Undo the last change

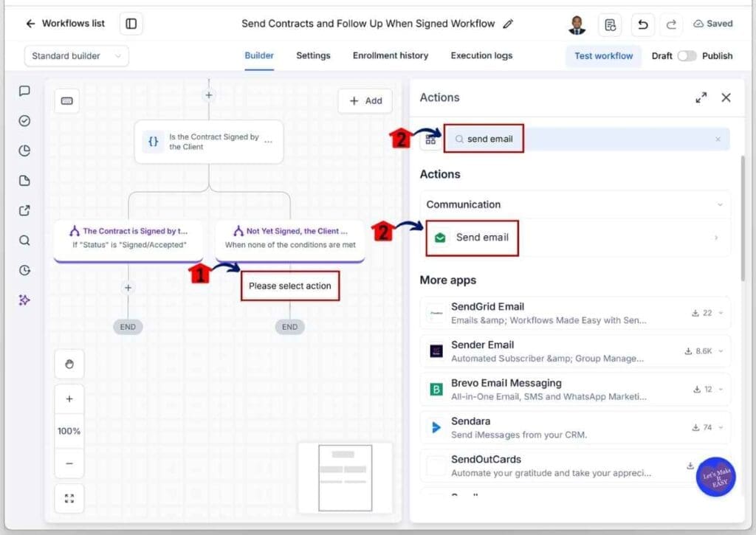pos(643,24)
